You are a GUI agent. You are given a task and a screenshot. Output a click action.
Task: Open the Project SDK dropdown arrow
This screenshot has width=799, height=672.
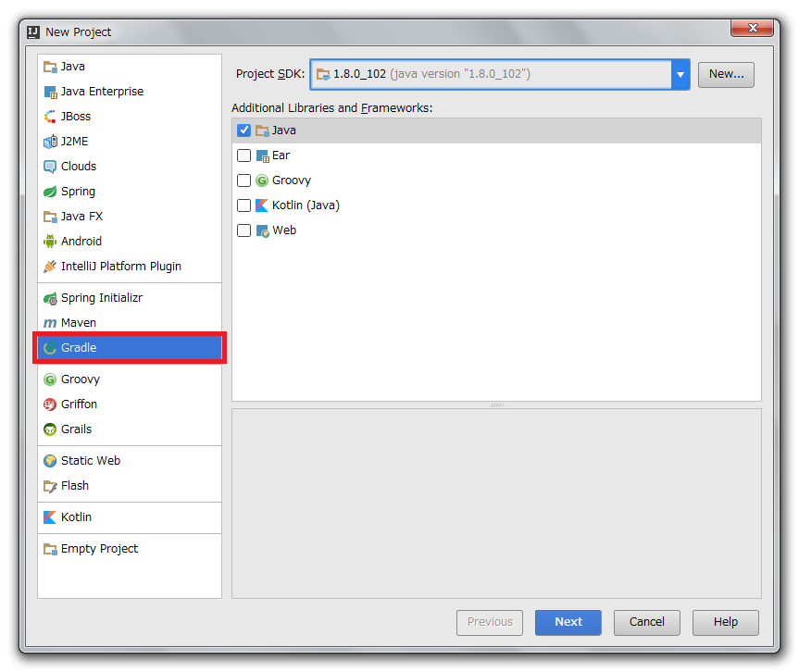coord(680,74)
